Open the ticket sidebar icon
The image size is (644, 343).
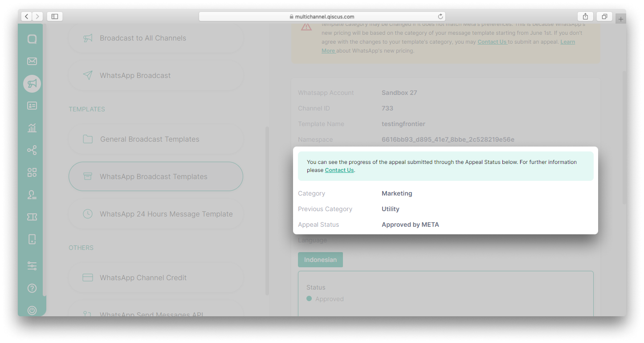(x=32, y=217)
